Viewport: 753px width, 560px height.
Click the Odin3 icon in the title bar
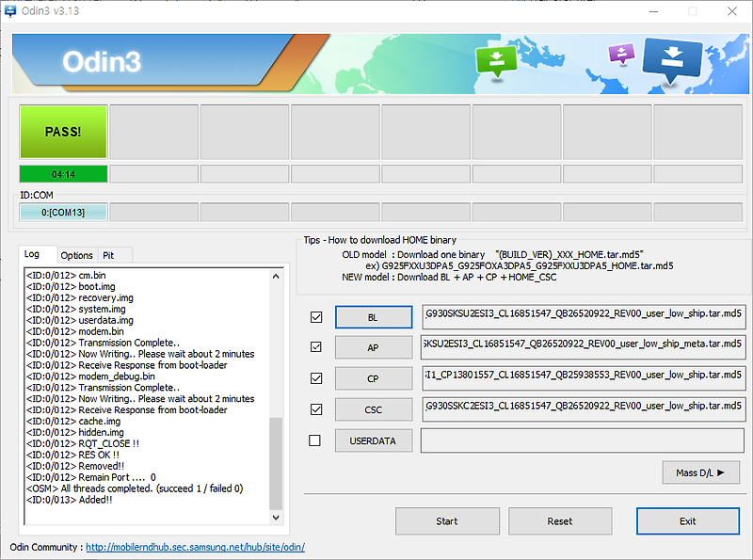[x=12, y=11]
